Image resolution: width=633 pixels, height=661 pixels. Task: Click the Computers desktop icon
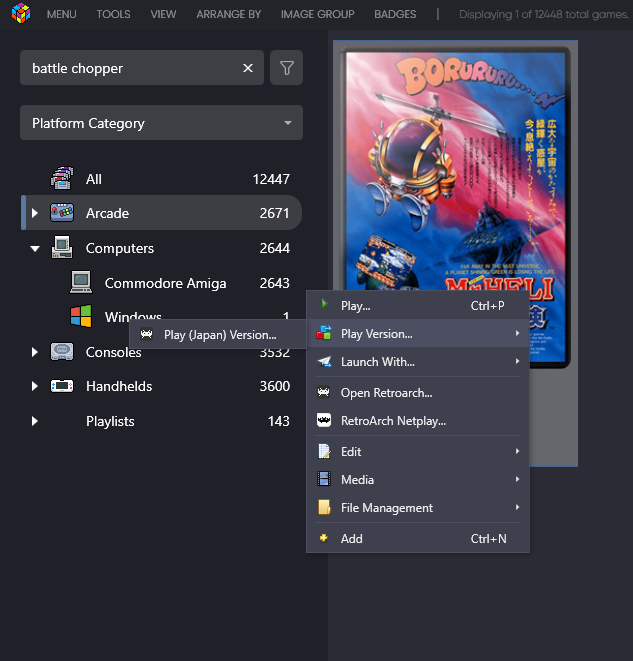point(62,247)
